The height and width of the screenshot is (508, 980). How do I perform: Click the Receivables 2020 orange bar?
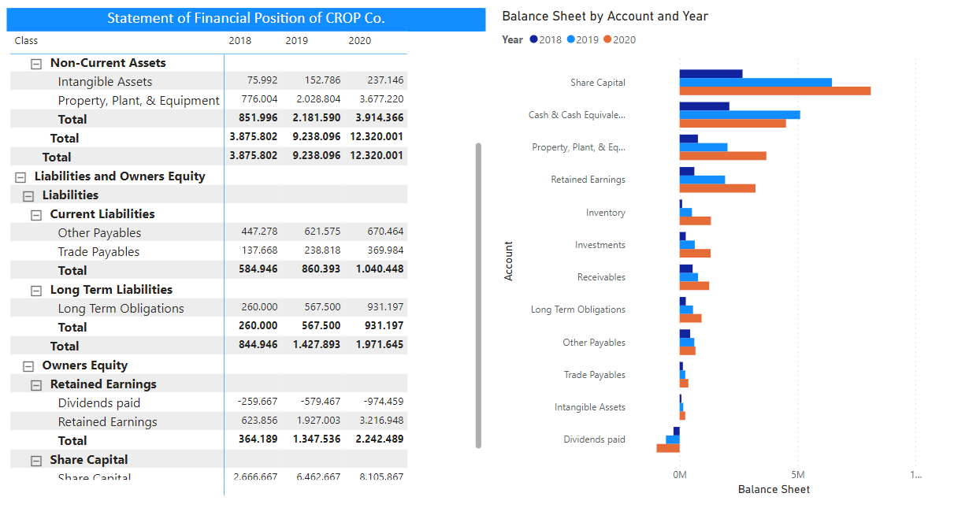pyautogui.click(x=694, y=285)
